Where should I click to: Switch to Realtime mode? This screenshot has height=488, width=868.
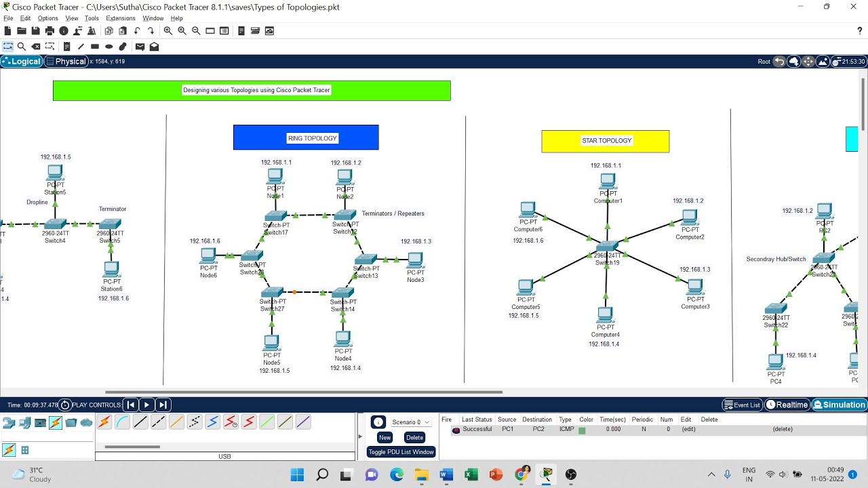(787, 405)
